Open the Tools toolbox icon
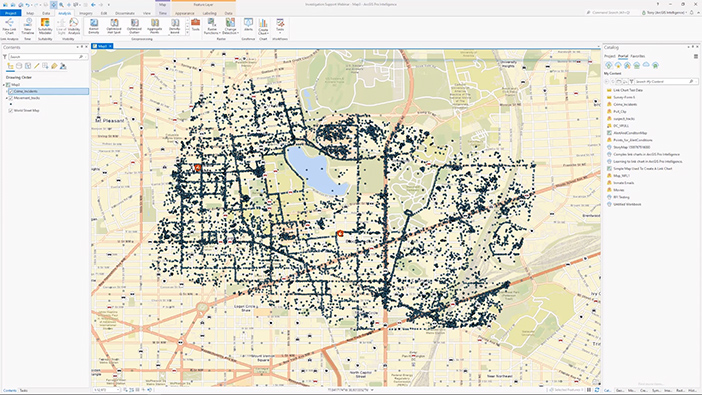The width and height of the screenshot is (702, 395). pyautogui.click(x=196, y=25)
